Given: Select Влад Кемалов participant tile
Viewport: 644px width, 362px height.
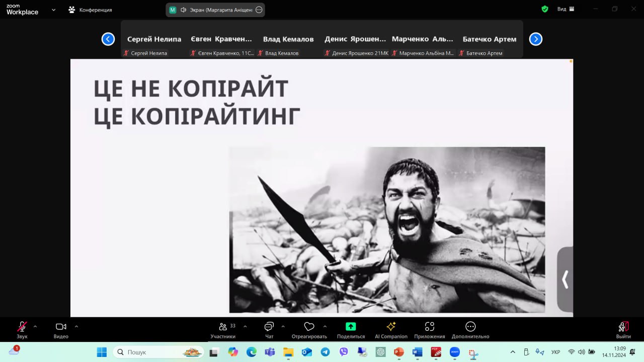Looking at the screenshot, I should click(288, 39).
